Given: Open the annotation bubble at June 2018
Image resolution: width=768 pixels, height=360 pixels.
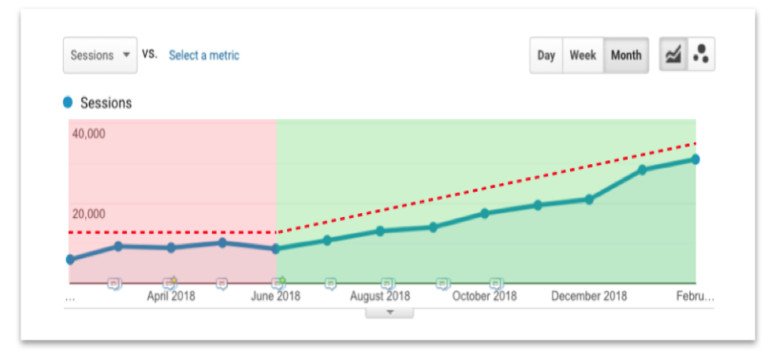Looking at the screenshot, I should pos(278,283).
